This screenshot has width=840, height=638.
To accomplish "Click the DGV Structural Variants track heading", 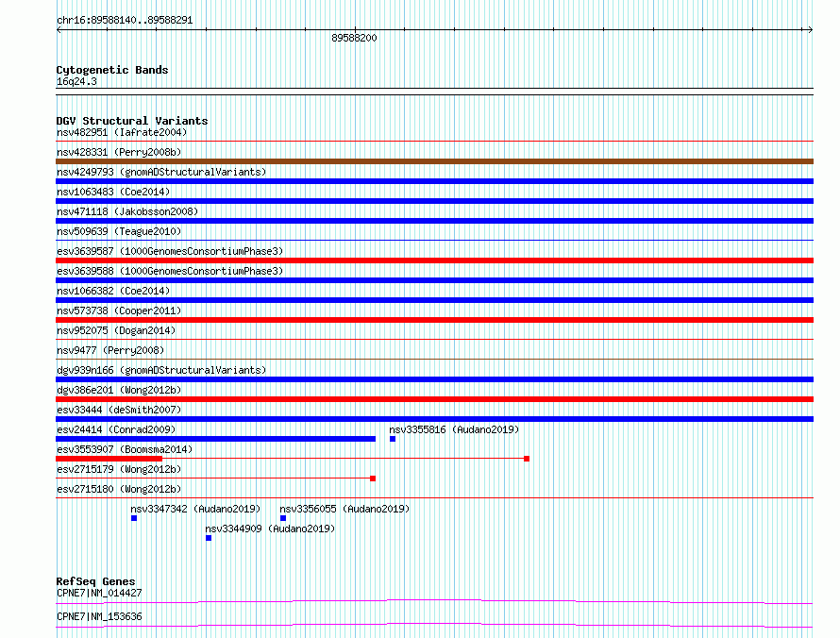I will tap(132, 121).
